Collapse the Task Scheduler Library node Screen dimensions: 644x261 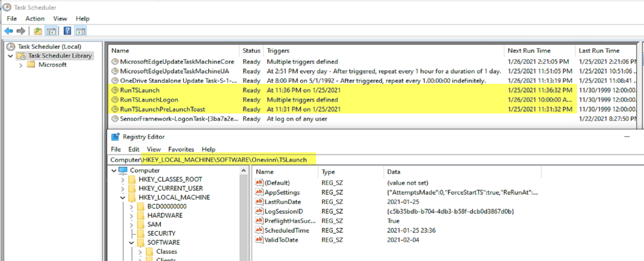(10, 56)
